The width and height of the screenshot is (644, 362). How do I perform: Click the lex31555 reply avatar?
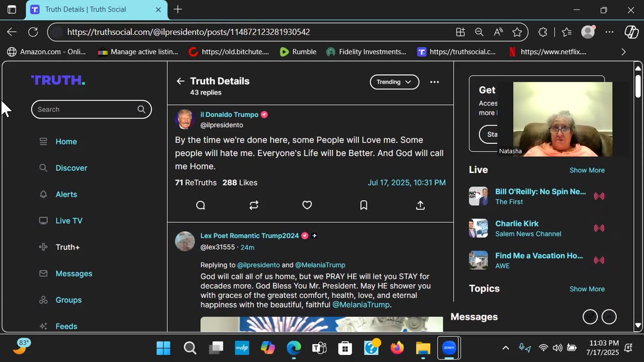[185, 241]
